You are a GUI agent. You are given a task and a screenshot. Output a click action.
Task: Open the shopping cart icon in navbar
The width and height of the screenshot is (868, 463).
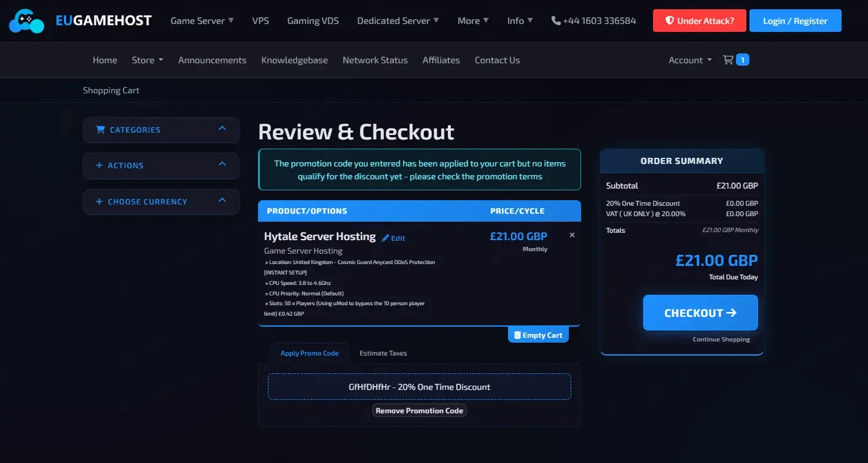[728, 60]
